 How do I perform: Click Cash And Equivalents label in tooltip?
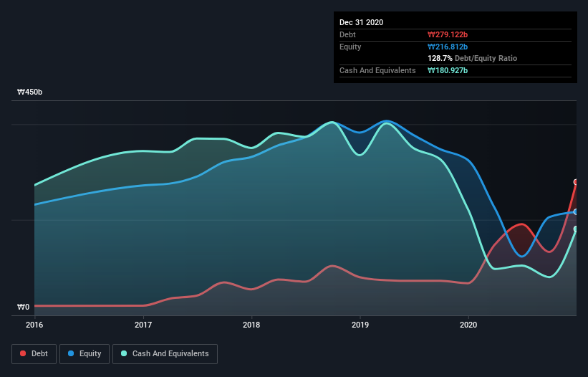pyautogui.click(x=377, y=70)
